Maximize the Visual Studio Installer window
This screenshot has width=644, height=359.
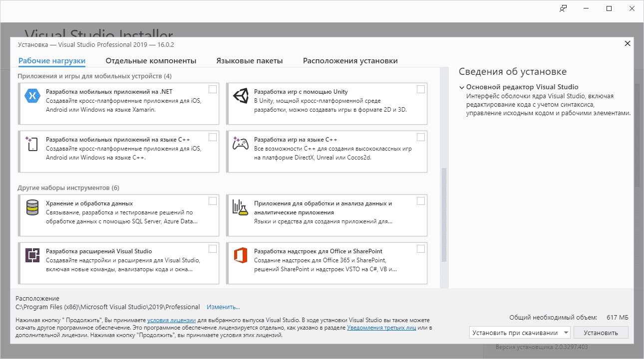tap(609, 8)
